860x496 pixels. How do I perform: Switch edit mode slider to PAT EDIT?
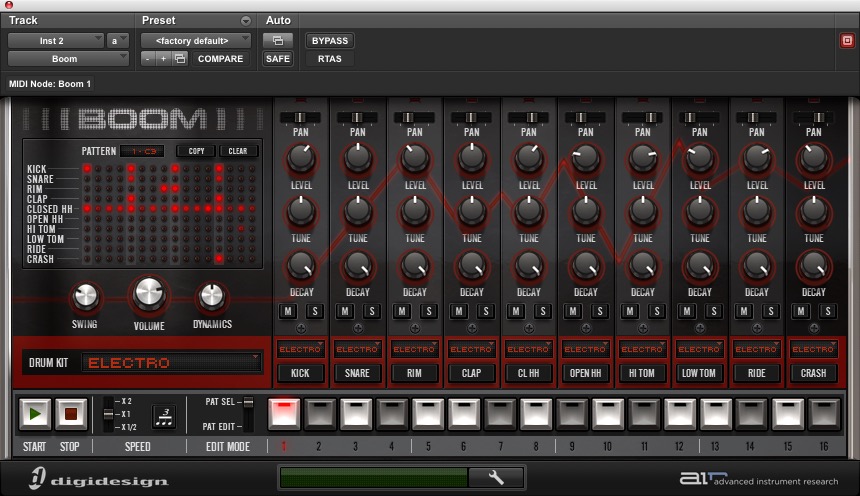(248, 426)
